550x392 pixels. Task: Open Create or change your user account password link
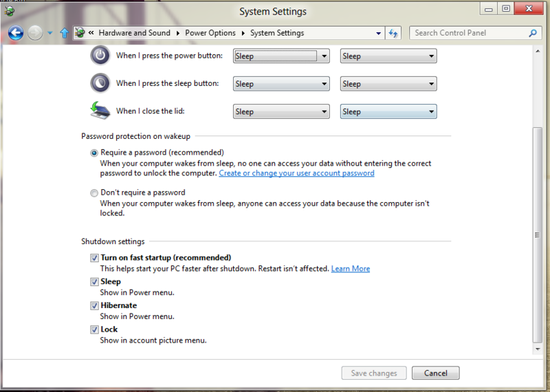pyautogui.click(x=296, y=173)
